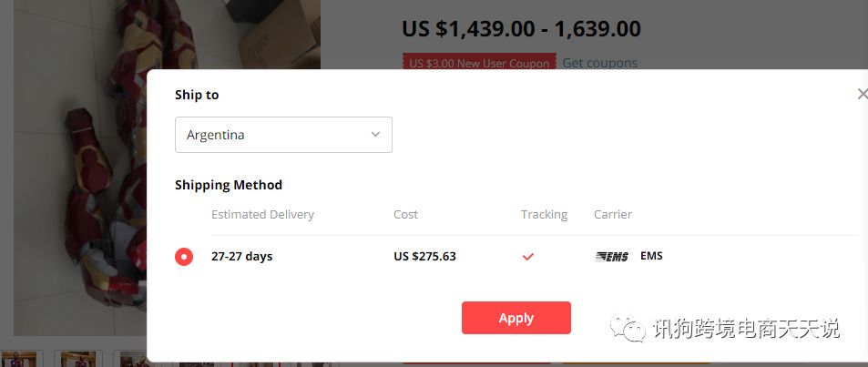Screen dimensions: 868x367
Task: Click the US $1,439.00 - 1,639.00 price
Action: 521,29
